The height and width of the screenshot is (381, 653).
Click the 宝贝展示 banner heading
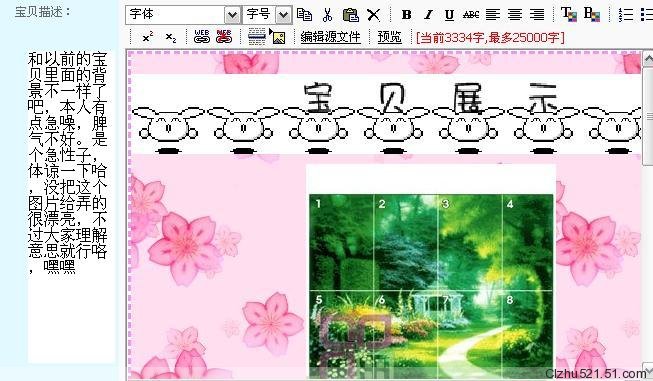tap(431, 99)
